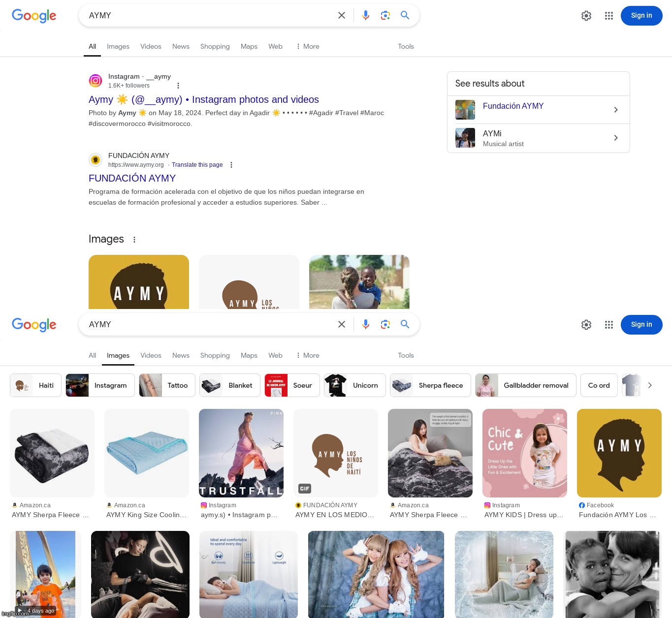Open the three-dot menu beside the Instagram result
672x618 pixels.
click(178, 86)
